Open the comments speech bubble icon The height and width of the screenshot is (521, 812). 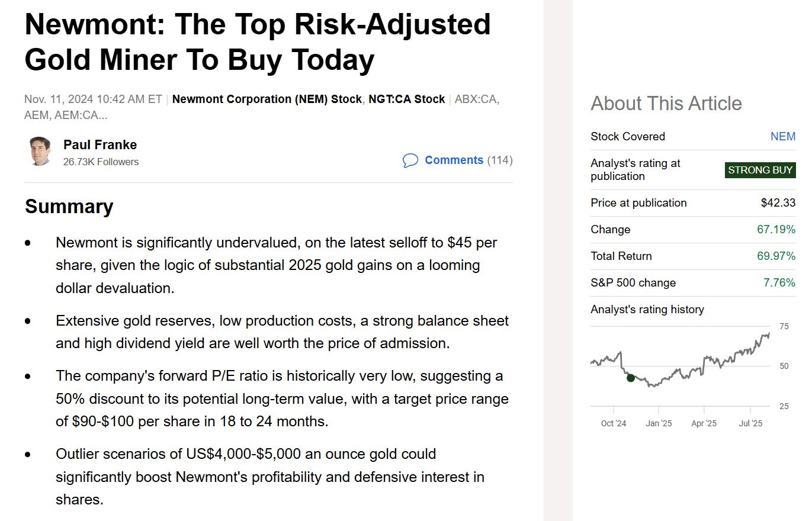point(410,160)
